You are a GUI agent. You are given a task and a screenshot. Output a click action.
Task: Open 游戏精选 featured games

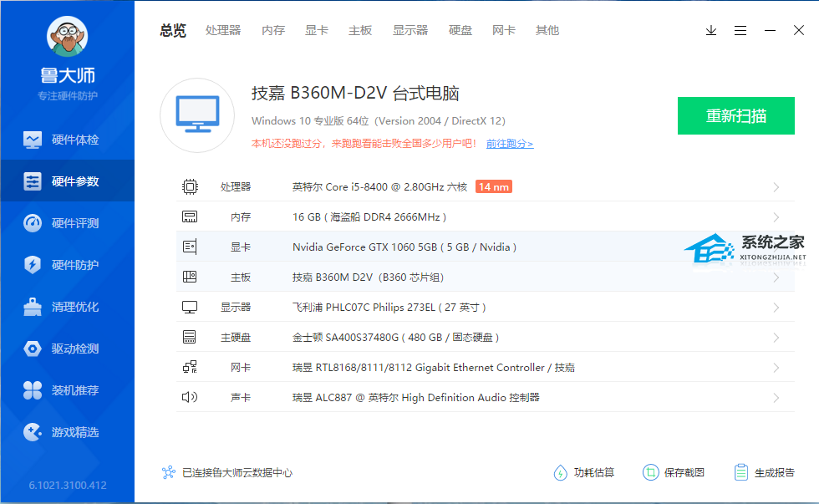(68, 432)
